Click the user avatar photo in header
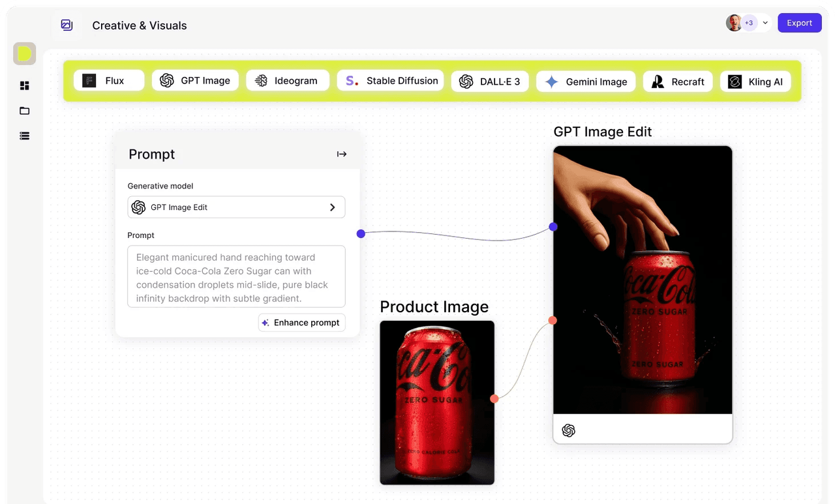Image resolution: width=835 pixels, height=504 pixels. 734,23
